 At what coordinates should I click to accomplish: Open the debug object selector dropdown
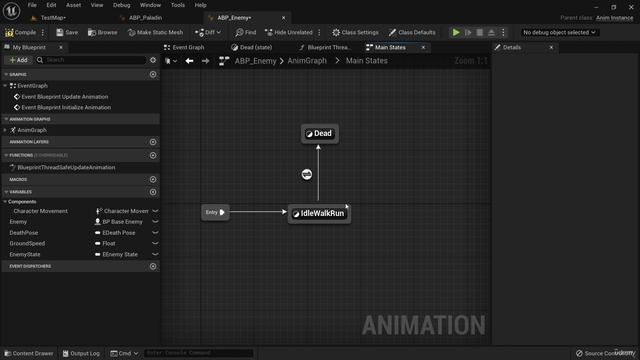(x=559, y=32)
